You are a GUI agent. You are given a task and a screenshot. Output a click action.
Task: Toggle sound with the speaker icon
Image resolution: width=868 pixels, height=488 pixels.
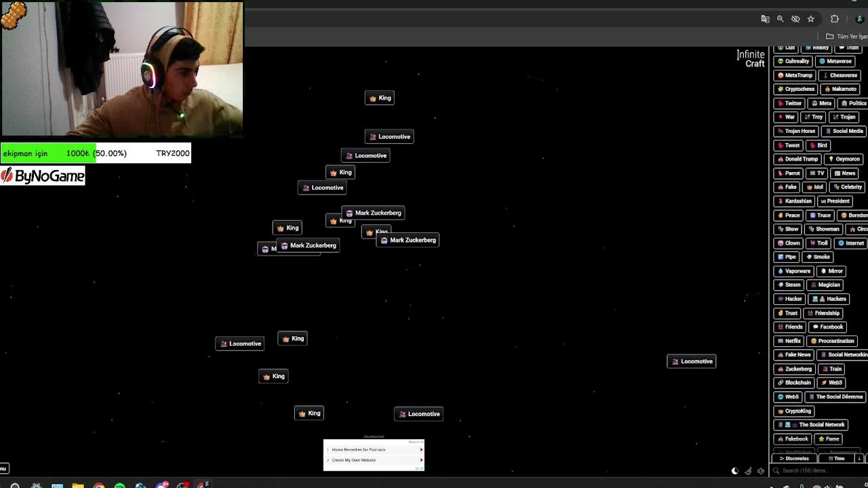pyautogui.click(x=761, y=471)
